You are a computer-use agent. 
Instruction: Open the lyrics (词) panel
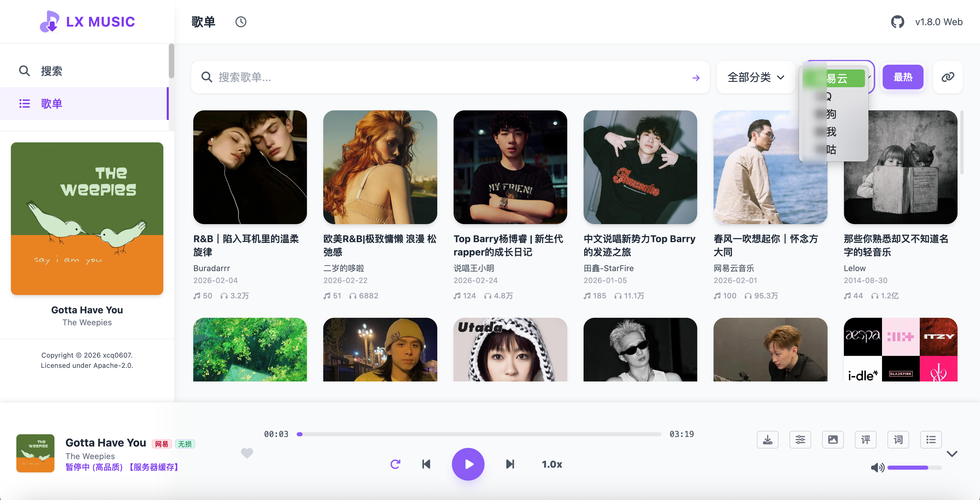pos(898,440)
